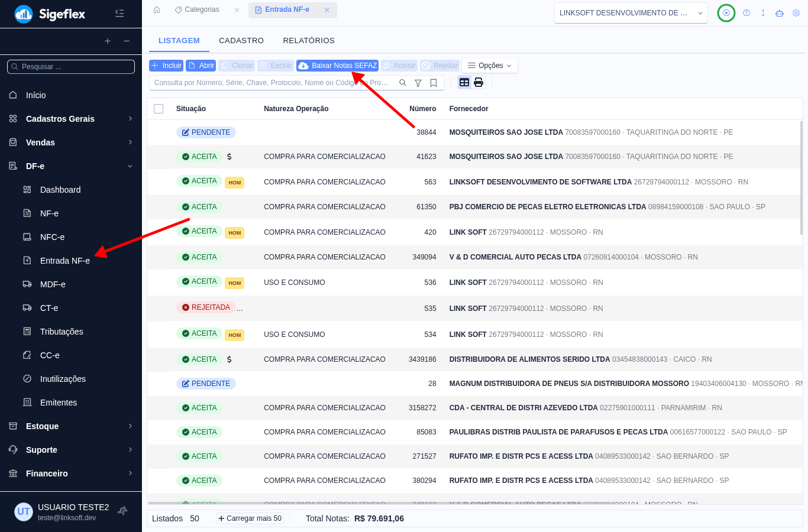
Task: Expand Cadastros Gerais menu
Action: [71, 119]
